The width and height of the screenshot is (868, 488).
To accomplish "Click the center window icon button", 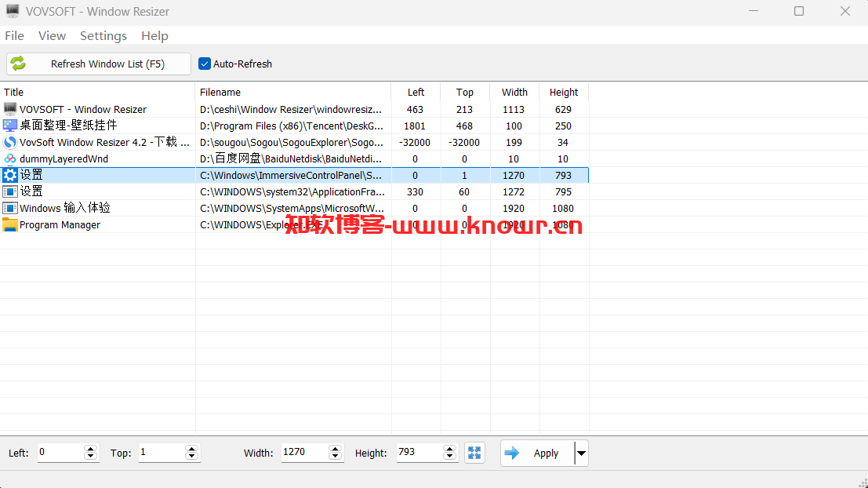I will click(x=474, y=453).
